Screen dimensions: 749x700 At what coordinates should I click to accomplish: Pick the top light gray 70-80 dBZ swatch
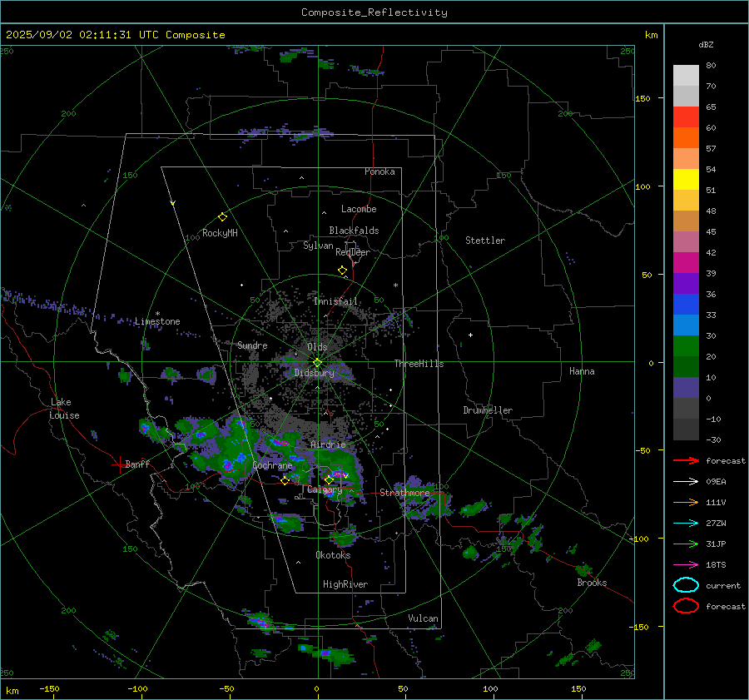[686, 76]
